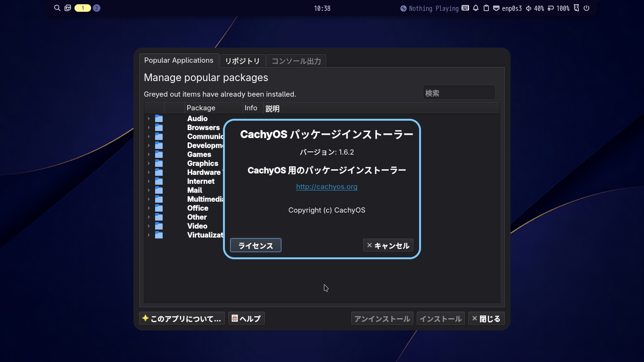The width and height of the screenshot is (644, 362).
Task: Click the keyboard icon in the top bar
Action: (x=465, y=8)
